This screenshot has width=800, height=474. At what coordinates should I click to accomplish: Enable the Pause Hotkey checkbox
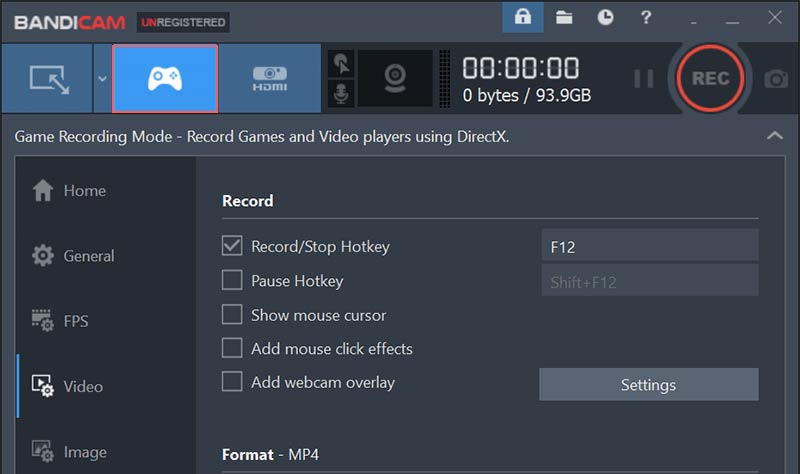point(232,281)
